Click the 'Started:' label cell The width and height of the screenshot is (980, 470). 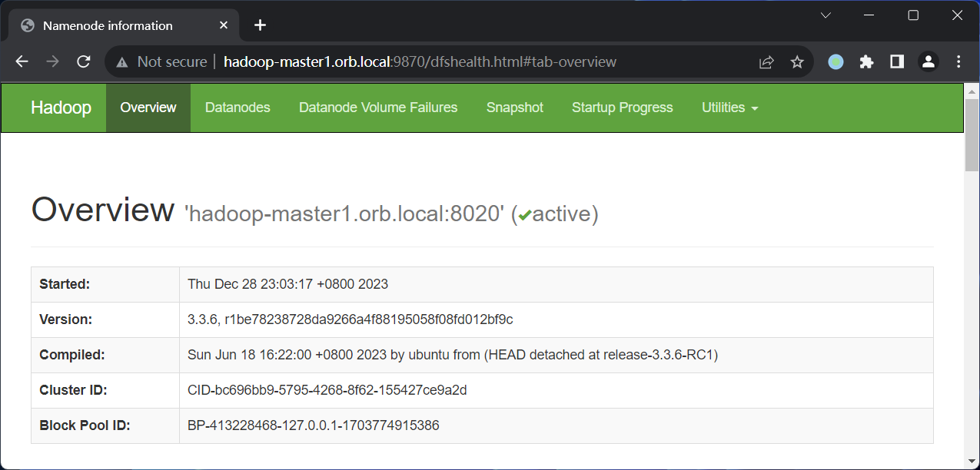coord(105,285)
